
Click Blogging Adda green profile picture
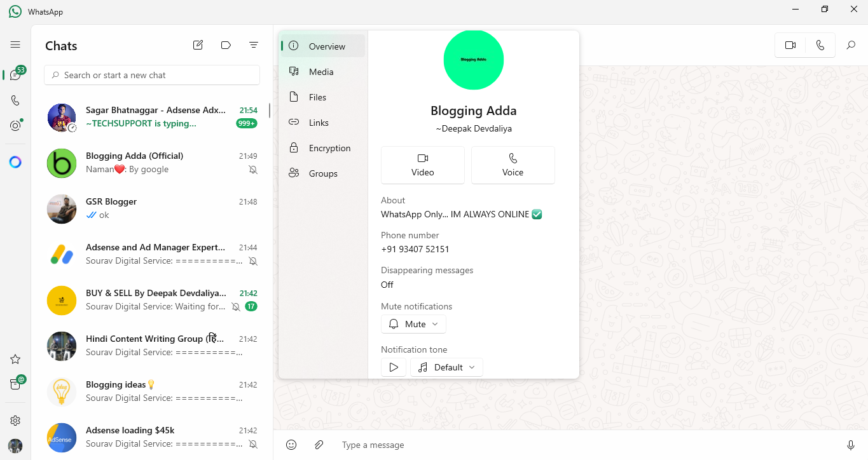474,60
